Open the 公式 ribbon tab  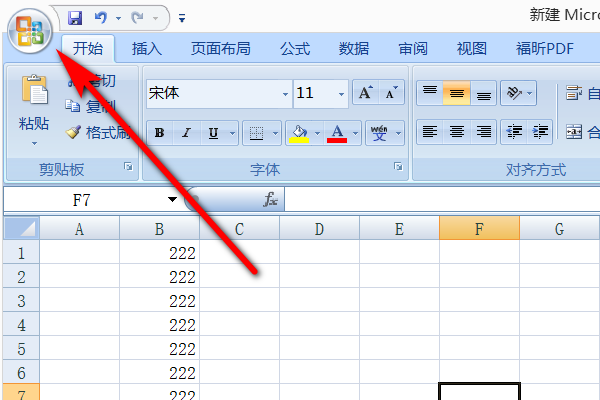295,49
